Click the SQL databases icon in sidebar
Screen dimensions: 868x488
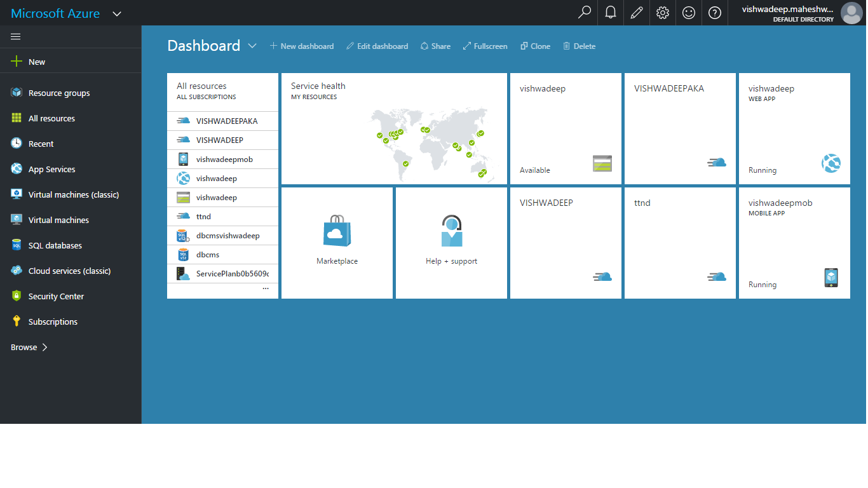(17, 245)
